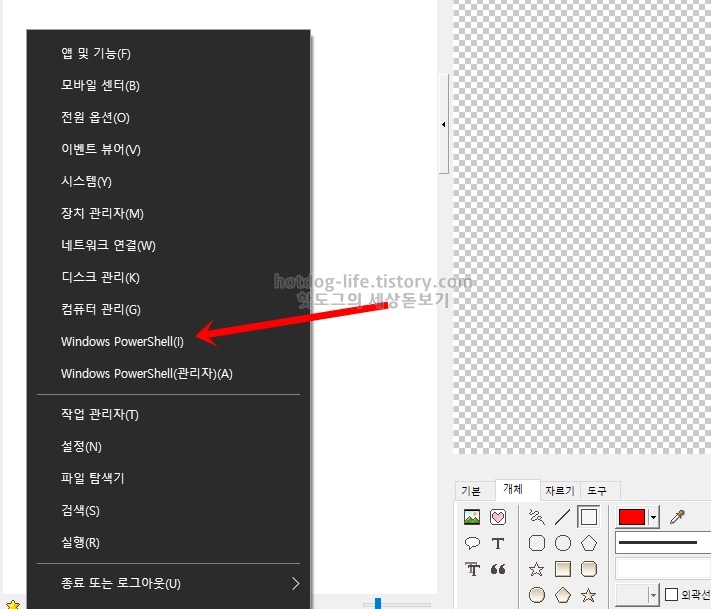
Task: Open 검색(S) search entry
Action: pyautogui.click(x=169, y=511)
